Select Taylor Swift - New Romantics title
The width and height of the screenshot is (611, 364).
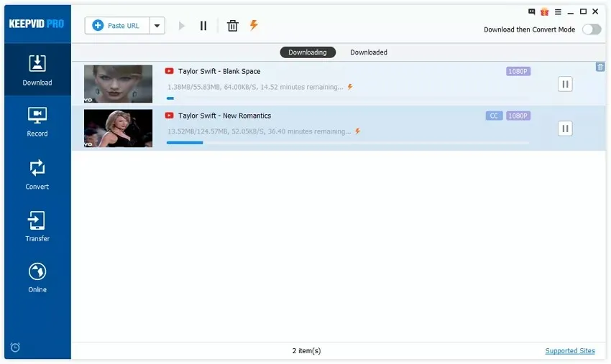pyautogui.click(x=224, y=116)
